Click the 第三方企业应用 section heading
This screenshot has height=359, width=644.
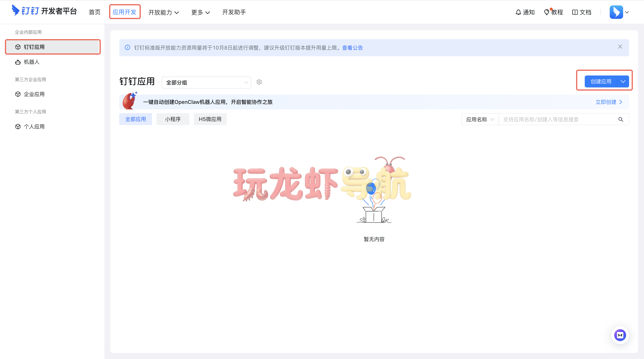point(31,80)
